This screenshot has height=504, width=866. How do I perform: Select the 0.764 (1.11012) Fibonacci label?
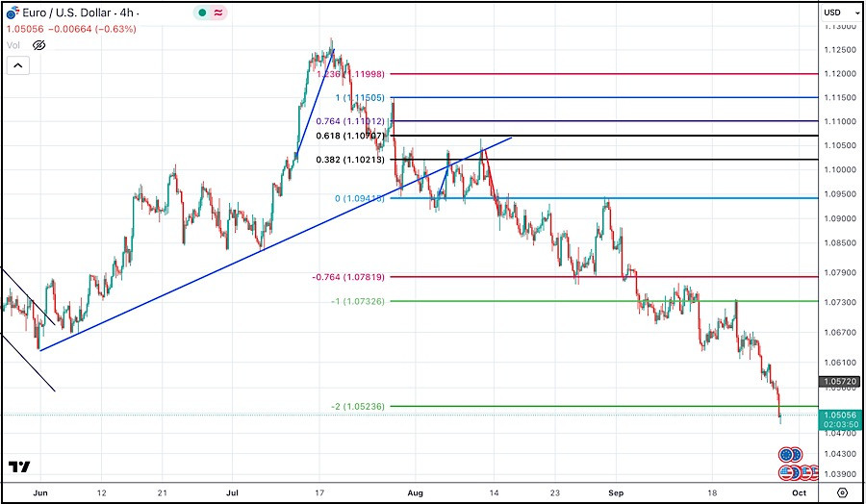pos(350,121)
